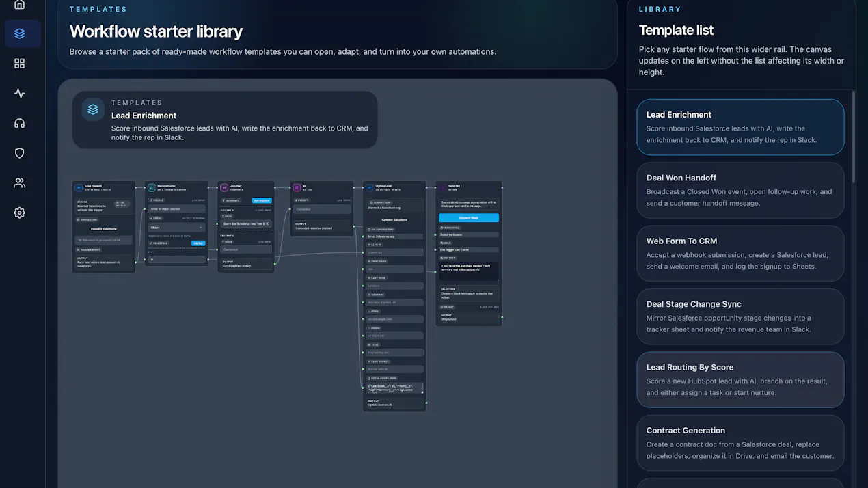The image size is (868, 488).
Task: Click the layers icon beside Lead Enrichment header
Action: coord(93,109)
